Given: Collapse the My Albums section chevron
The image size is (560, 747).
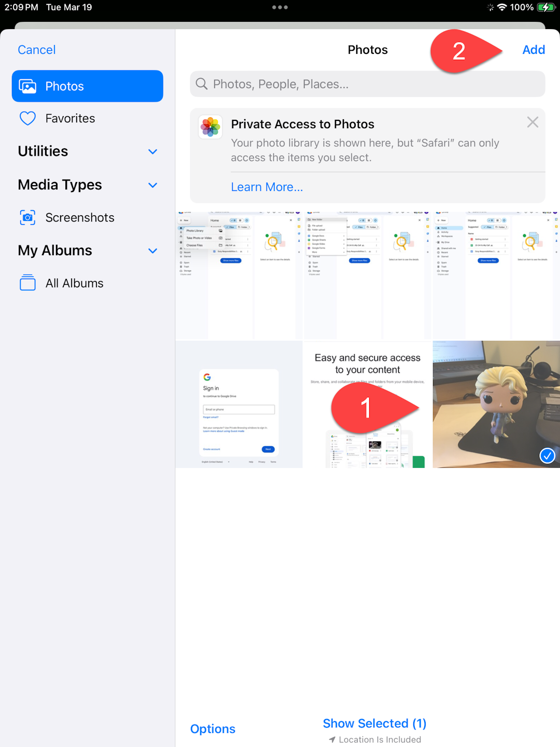Looking at the screenshot, I should tap(152, 251).
